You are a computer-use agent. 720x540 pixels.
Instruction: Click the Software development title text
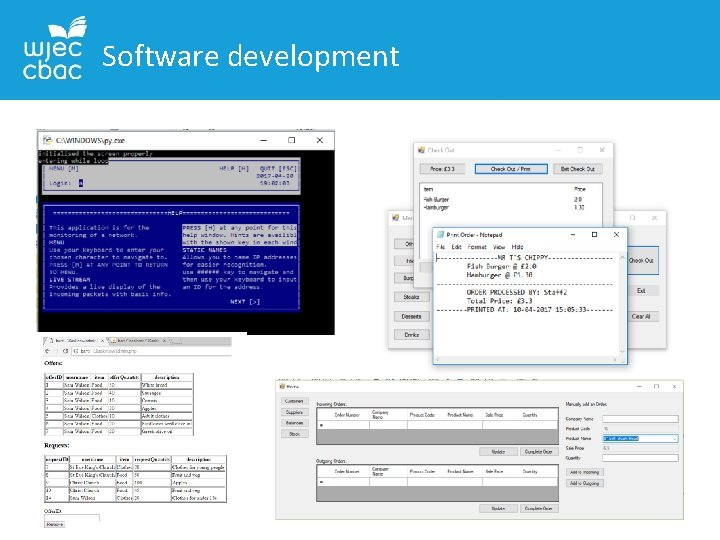click(x=251, y=56)
